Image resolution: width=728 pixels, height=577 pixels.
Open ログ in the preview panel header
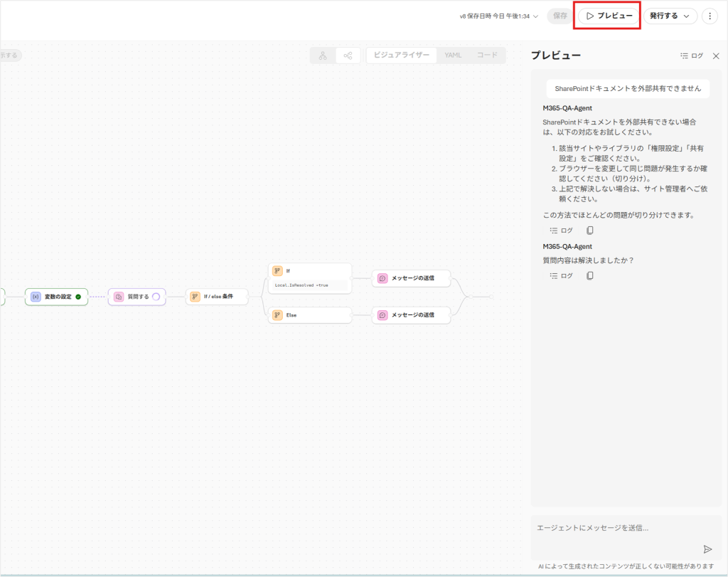[691, 55]
